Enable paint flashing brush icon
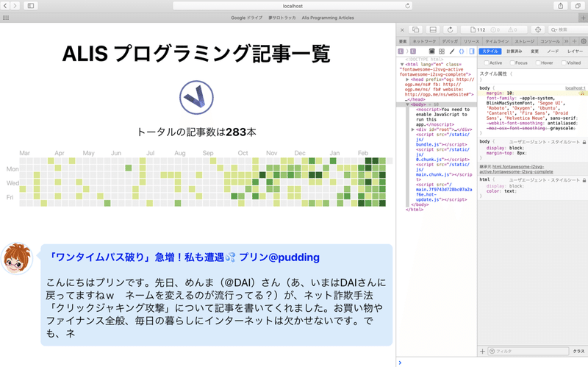This screenshot has width=588, height=367. [452, 51]
